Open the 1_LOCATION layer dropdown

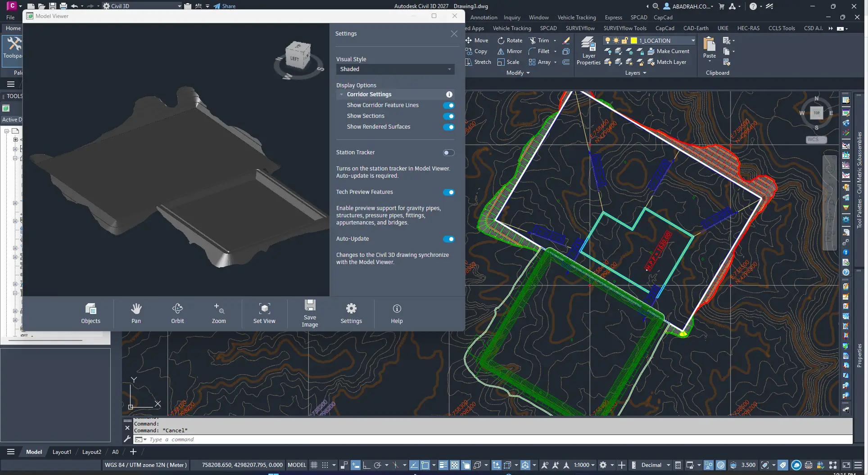(693, 40)
